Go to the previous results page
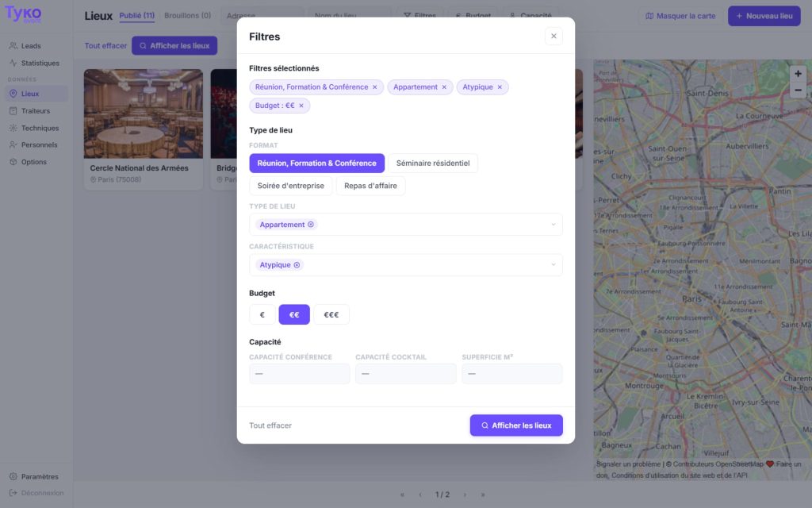812x508 pixels. 420,495
